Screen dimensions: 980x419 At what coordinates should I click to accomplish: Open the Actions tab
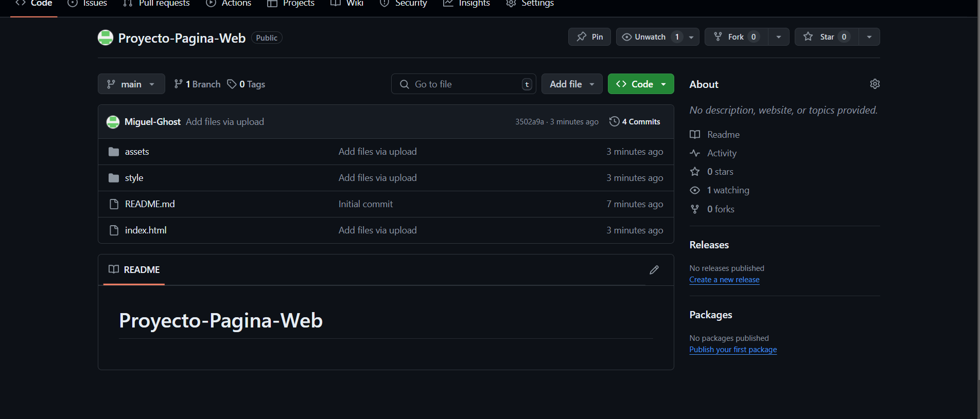click(229, 4)
